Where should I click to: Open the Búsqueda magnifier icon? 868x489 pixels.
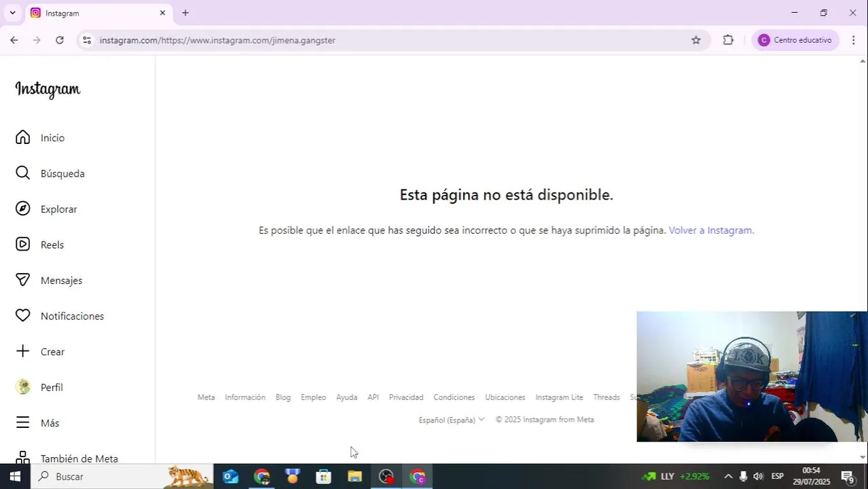tap(23, 173)
